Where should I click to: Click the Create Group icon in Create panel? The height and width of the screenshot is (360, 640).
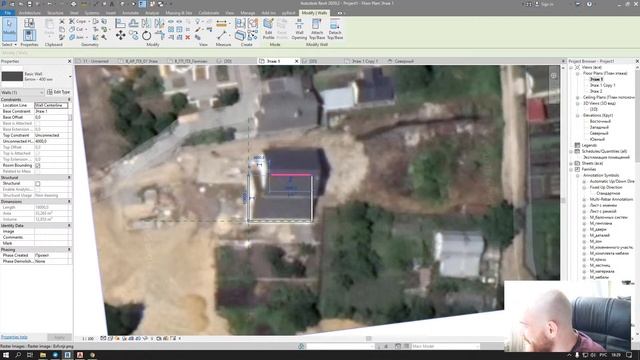(x=253, y=23)
